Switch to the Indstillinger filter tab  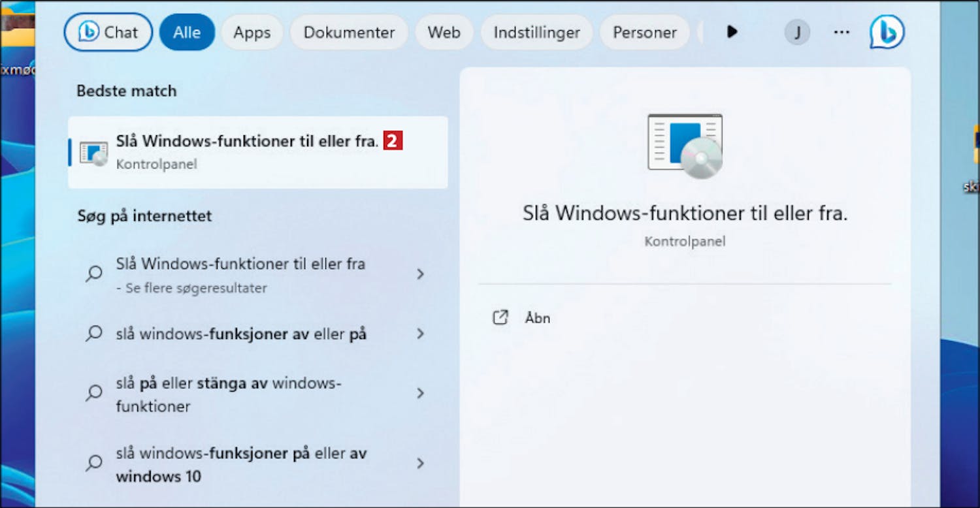(x=536, y=32)
